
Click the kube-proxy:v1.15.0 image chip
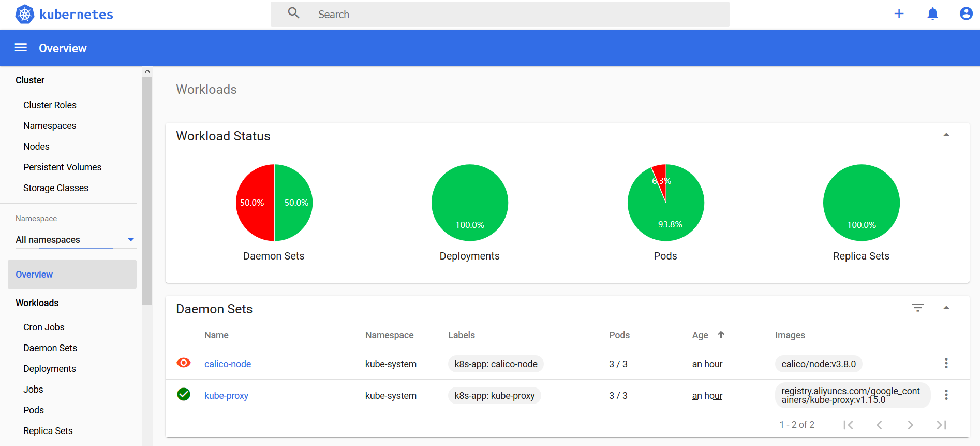pyautogui.click(x=853, y=395)
